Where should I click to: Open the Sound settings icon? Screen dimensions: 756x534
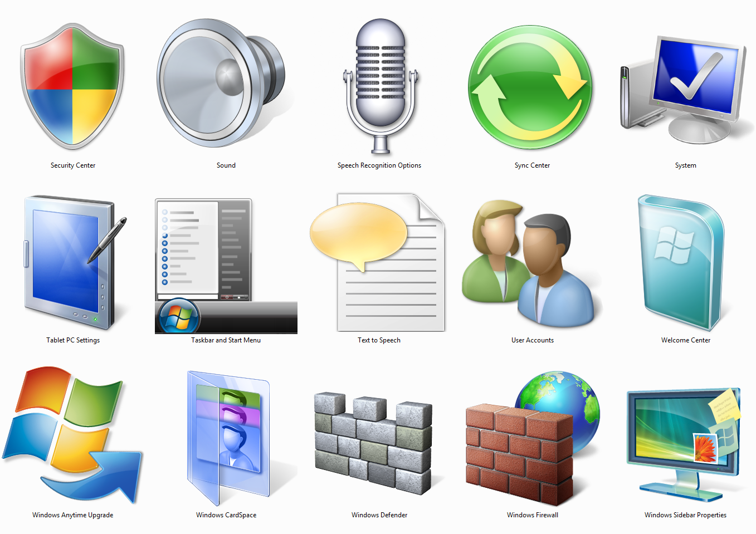[x=223, y=84]
